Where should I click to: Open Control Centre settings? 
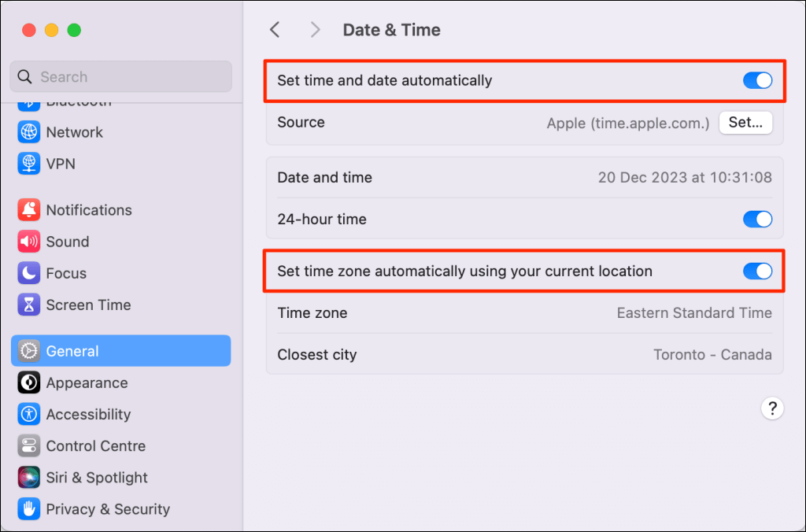[x=95, y=446]
